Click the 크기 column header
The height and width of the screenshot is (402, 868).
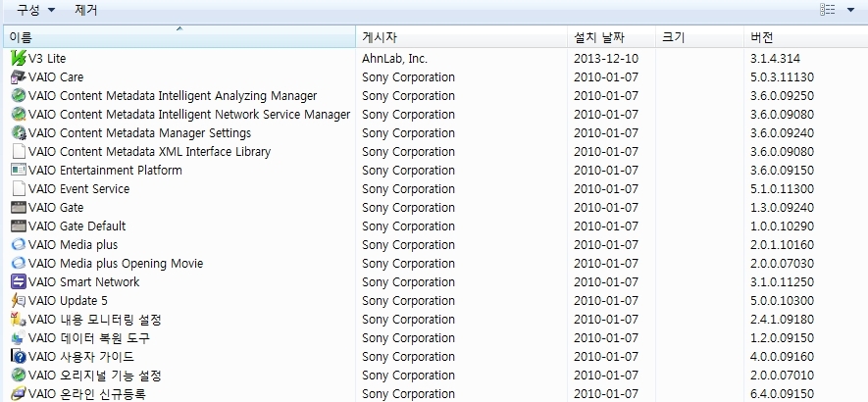pos(696,38)
